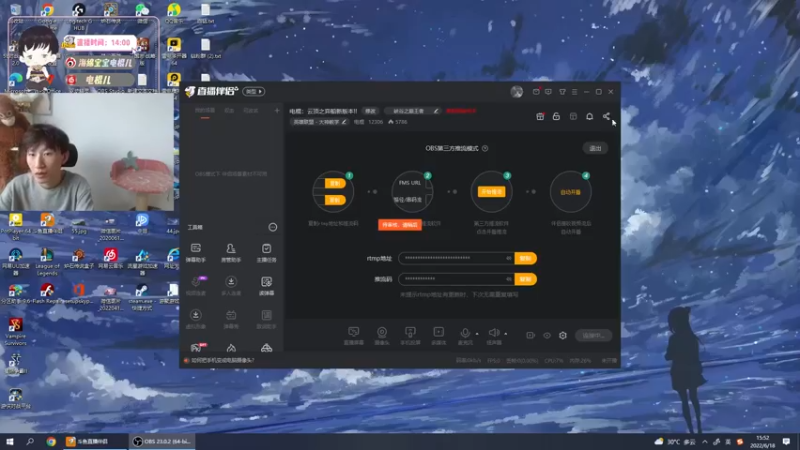The image size is (800, 450).
Task: Copy the 推流码 with its 复制 button
Action: click(x=526, y=279)
